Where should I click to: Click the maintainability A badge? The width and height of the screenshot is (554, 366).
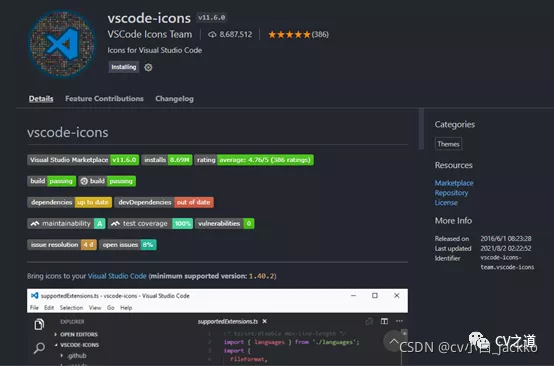pyautogui.click(x=66, y=223)
